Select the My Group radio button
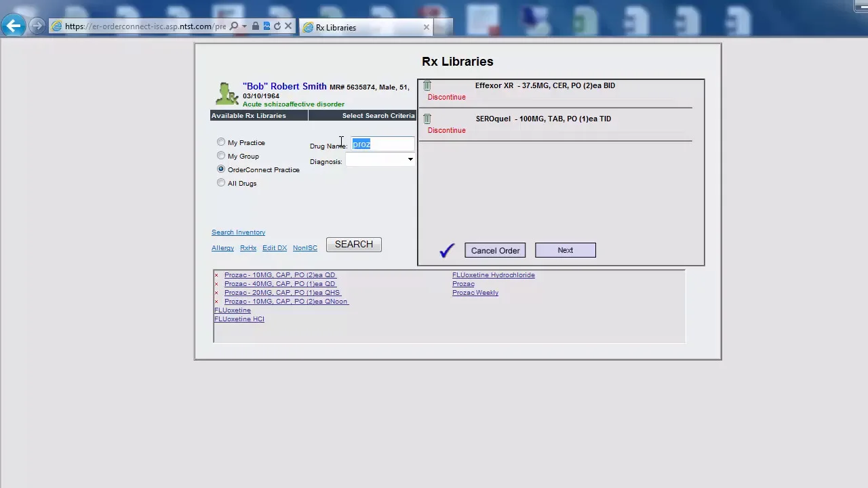 click(x=221, y=155)
